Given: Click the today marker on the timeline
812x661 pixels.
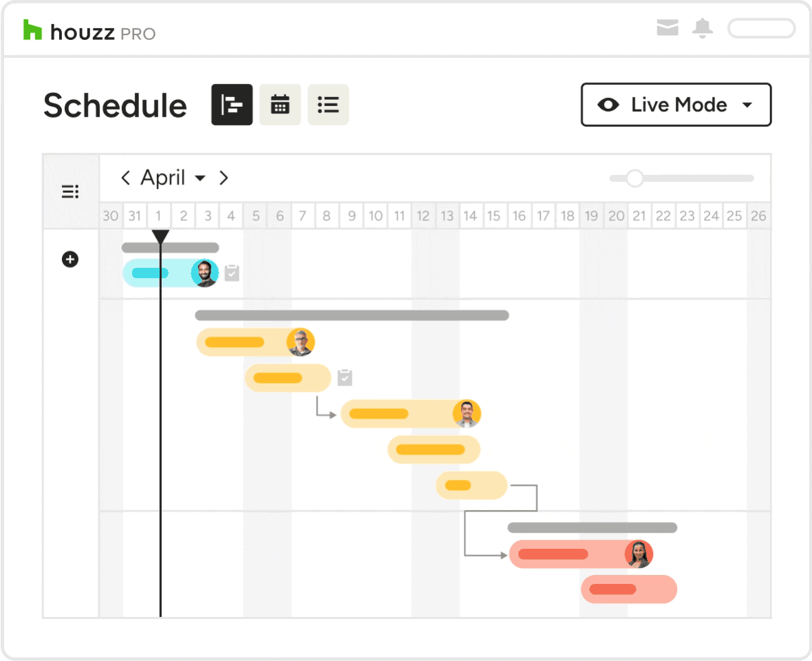Looking at the screenshot, I should click(160, 237).
